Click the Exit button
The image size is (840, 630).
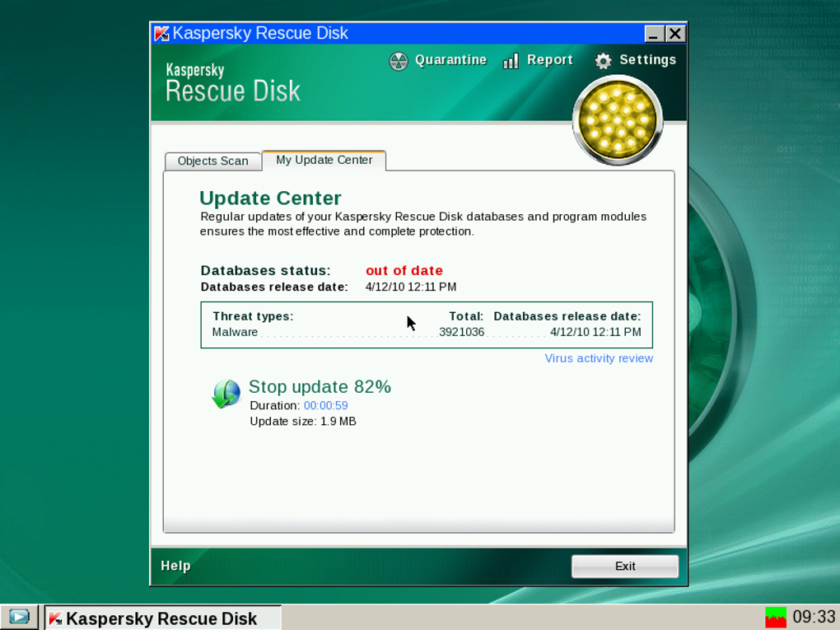[624, 567]
